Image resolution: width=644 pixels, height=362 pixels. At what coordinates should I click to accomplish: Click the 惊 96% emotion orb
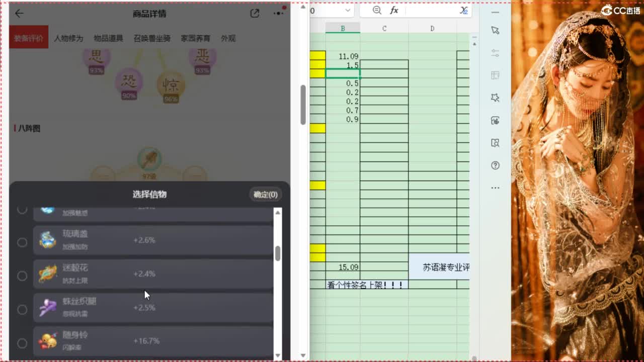pyautogui.click(x=171, y=87)
